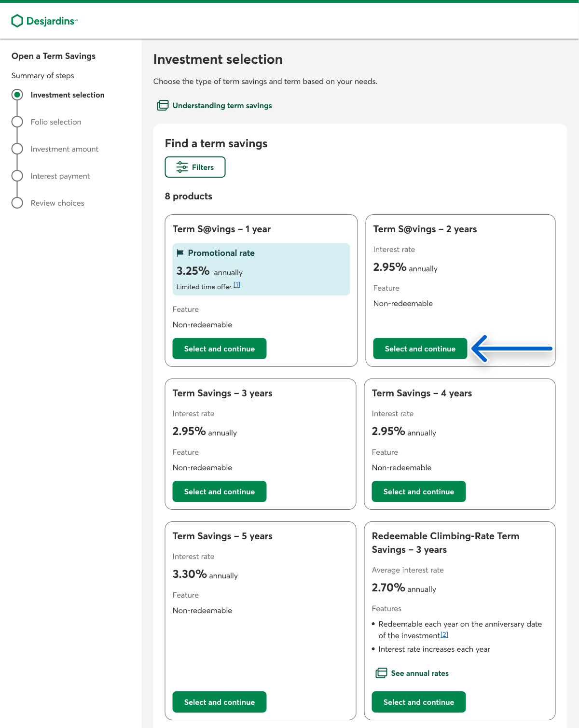Select Term S@vings 1 year and continue
This screenshot has height=728, width=579.
click(220, 349)
